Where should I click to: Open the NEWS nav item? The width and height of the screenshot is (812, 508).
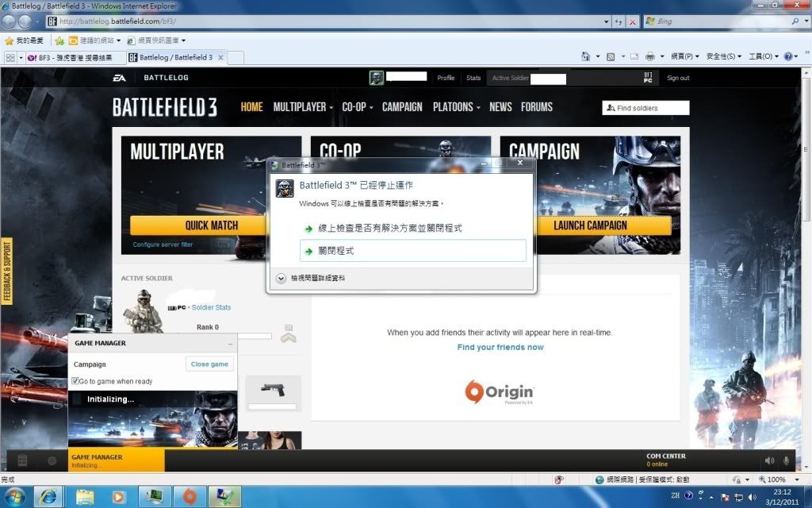(x=500, y=107)
